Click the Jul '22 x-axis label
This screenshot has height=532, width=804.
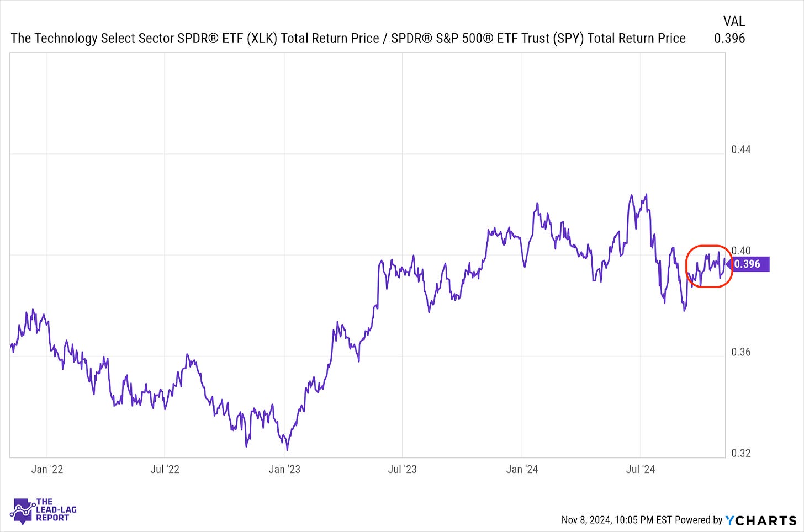pyautogui.click(x=165, y=470)
